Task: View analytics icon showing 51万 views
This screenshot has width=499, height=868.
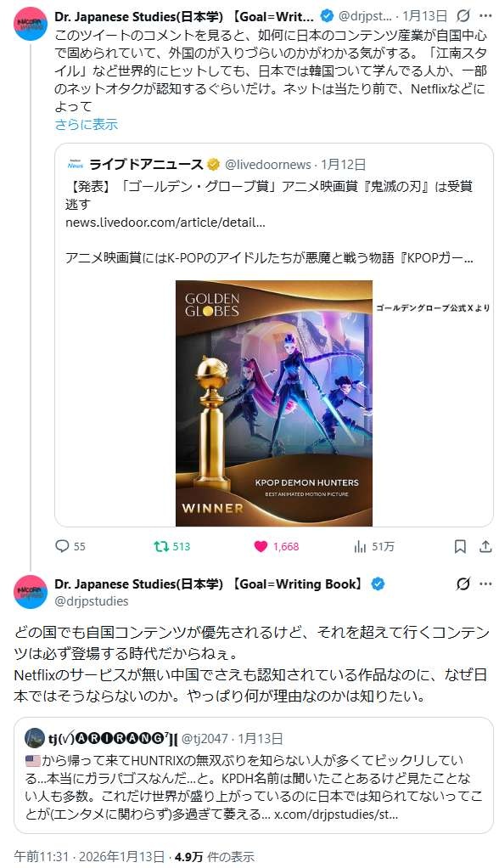Action: click(360, 547)
